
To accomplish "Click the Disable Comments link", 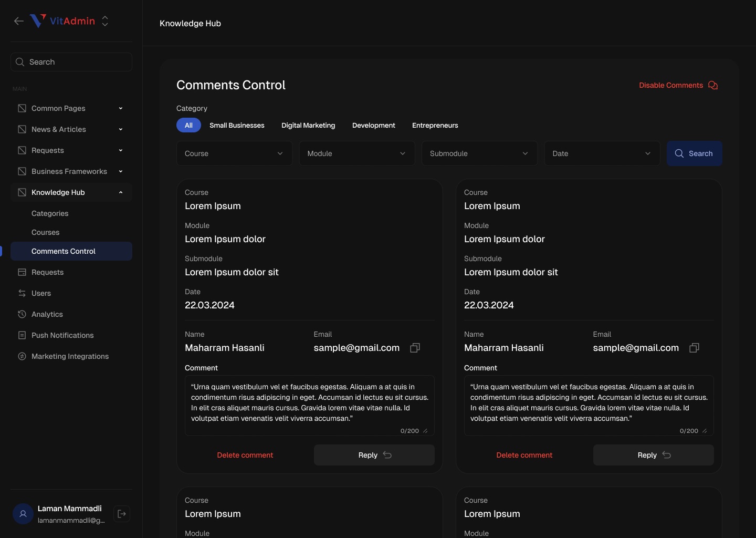I will (678, 85).
